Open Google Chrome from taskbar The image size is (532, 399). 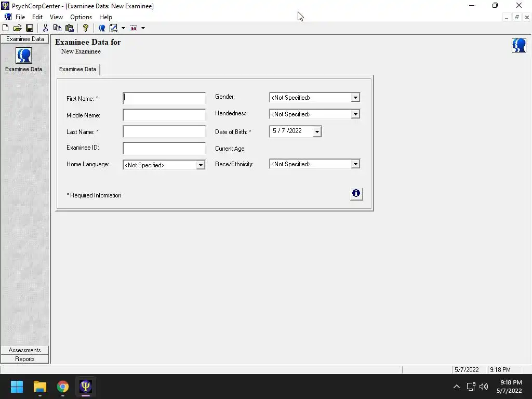pos(63,387)
